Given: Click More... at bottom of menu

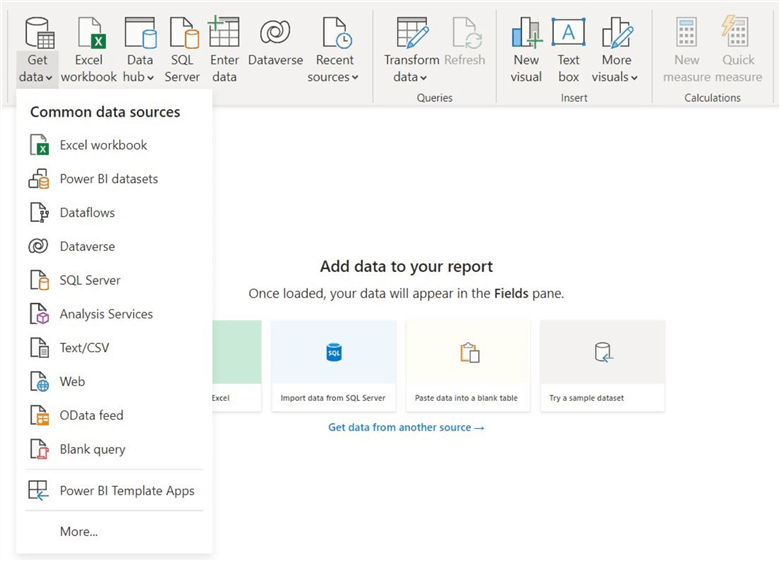Looking at the screenshot, I should (79, 532).
